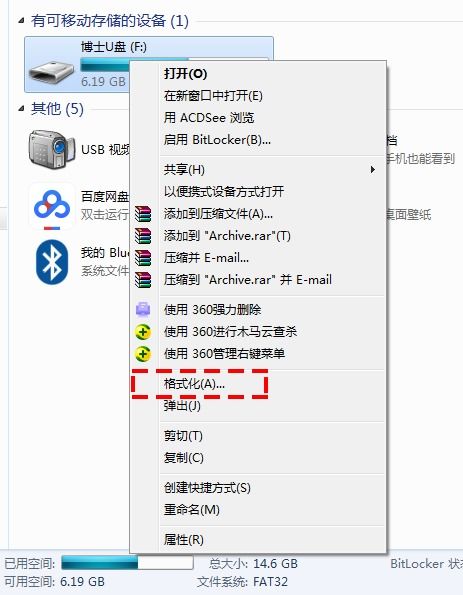Screen dimensions: 463x595
Task: Click the Bluetooth device icon
Action: pos(52,262)
